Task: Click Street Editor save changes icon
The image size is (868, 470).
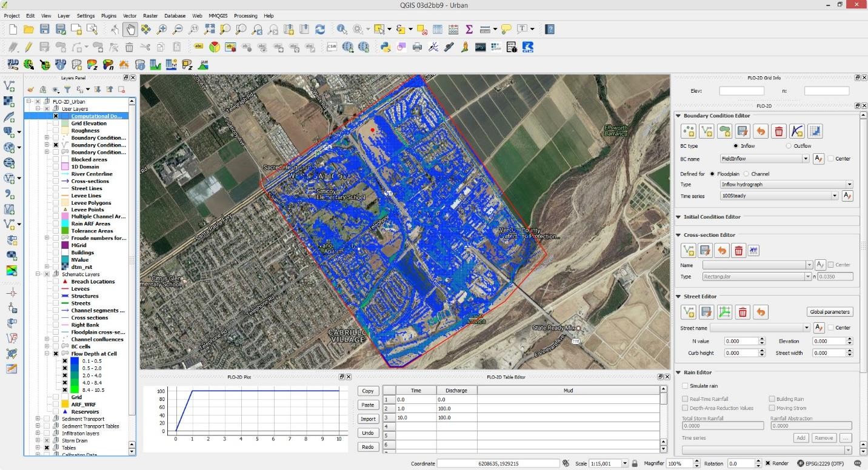Action: point(706,312)
